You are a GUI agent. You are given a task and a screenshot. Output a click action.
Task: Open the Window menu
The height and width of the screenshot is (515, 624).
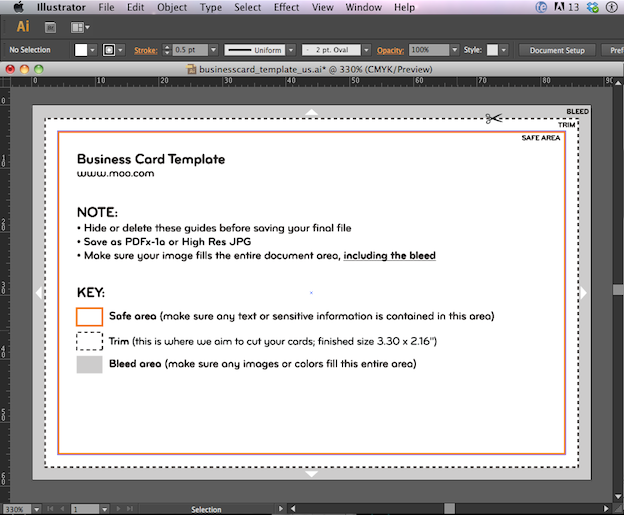pos(363,7)
